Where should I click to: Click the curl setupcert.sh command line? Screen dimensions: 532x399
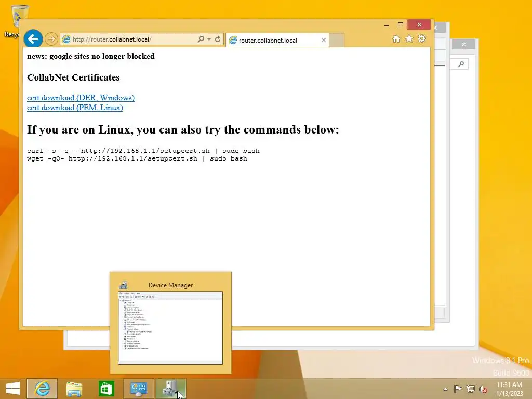pos(143,151)
